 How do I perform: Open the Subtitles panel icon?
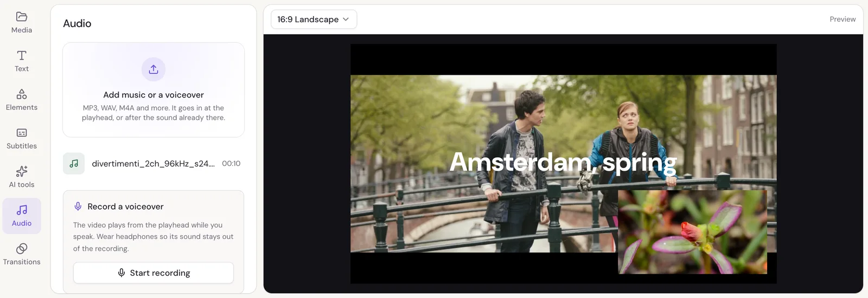[x=22, y=133]
